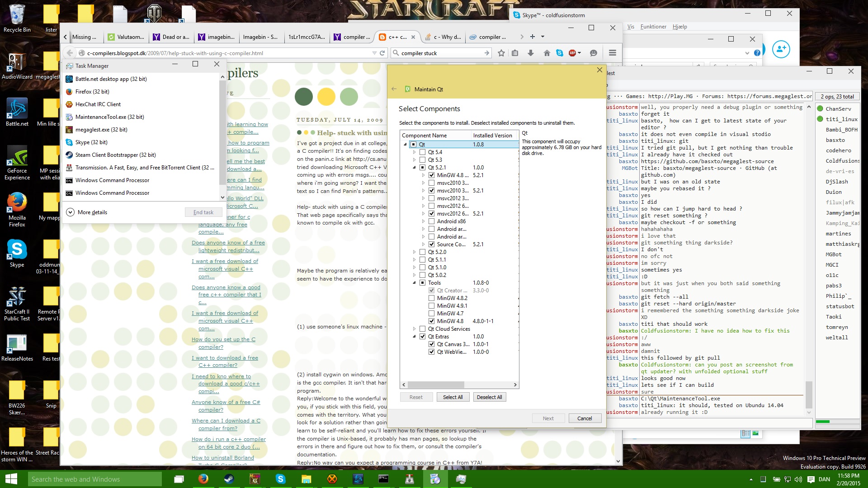Open 'How do you set up the C compiler?' link
Screen dimensions: 868x488
[x=223, y=343]
